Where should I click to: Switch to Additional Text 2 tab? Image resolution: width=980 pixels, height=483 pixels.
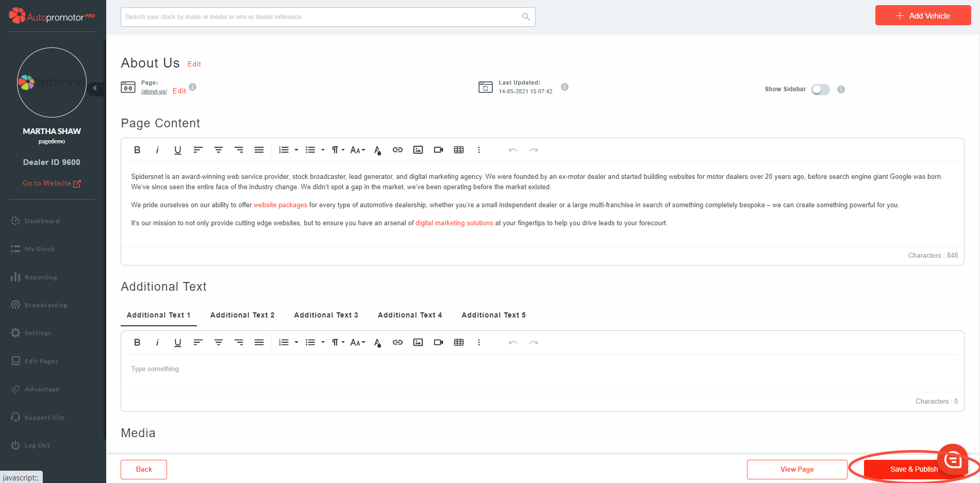coord(242,315)
